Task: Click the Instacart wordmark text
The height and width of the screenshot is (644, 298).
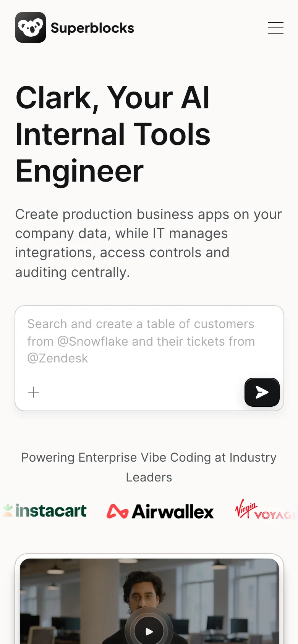Action: [x=51, y=511]
